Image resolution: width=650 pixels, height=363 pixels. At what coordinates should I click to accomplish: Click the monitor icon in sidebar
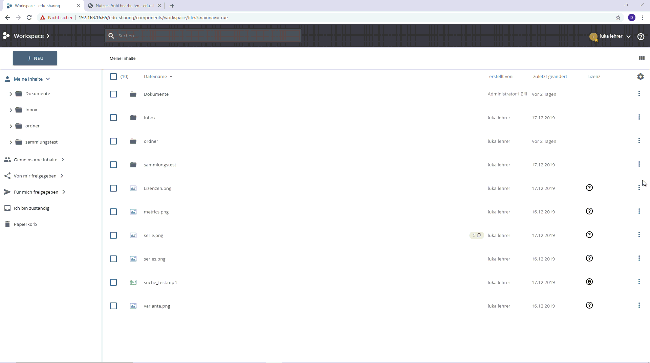7,208
